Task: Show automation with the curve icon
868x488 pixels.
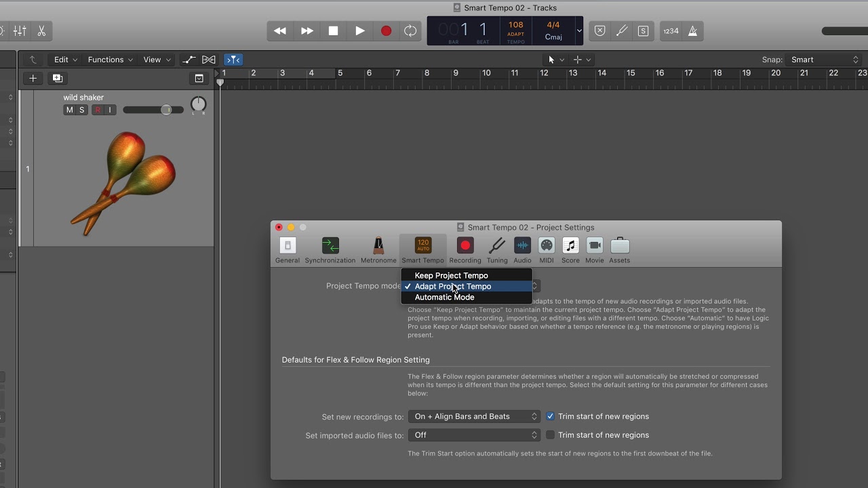Action: [189, 60]
